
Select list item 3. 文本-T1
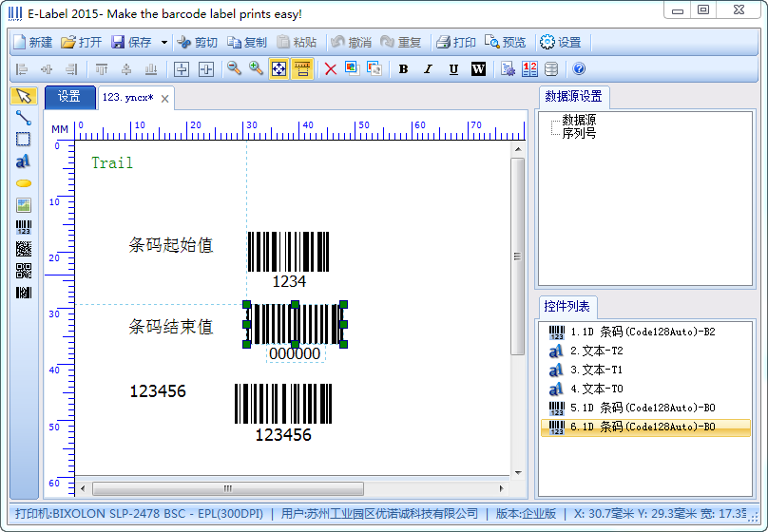[x=645, y=370]
